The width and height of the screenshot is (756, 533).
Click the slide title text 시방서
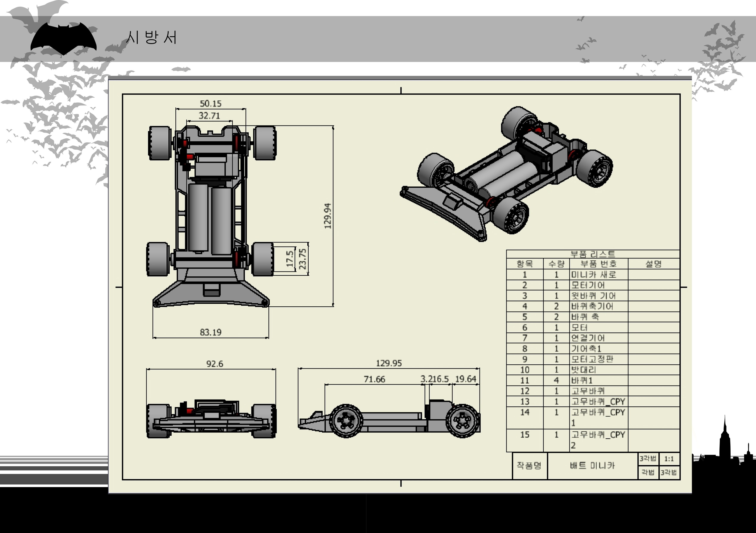coord(152,37)
